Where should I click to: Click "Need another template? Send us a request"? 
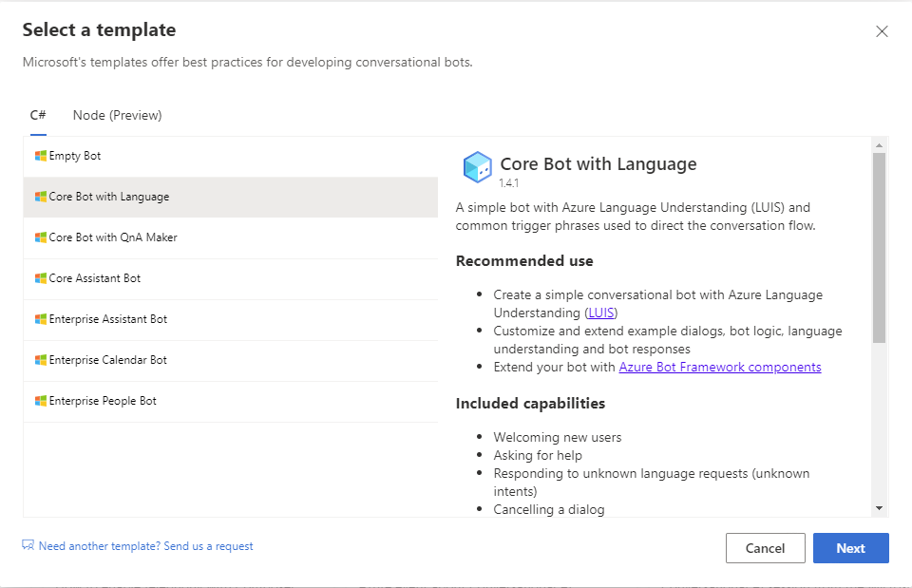point(145,546)
